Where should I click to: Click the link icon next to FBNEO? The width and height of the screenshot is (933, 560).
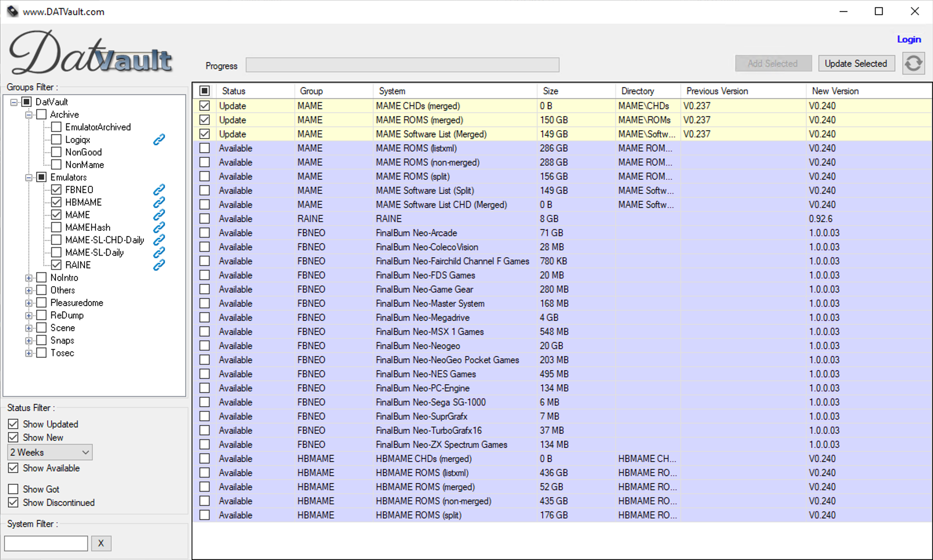[159, 190]
